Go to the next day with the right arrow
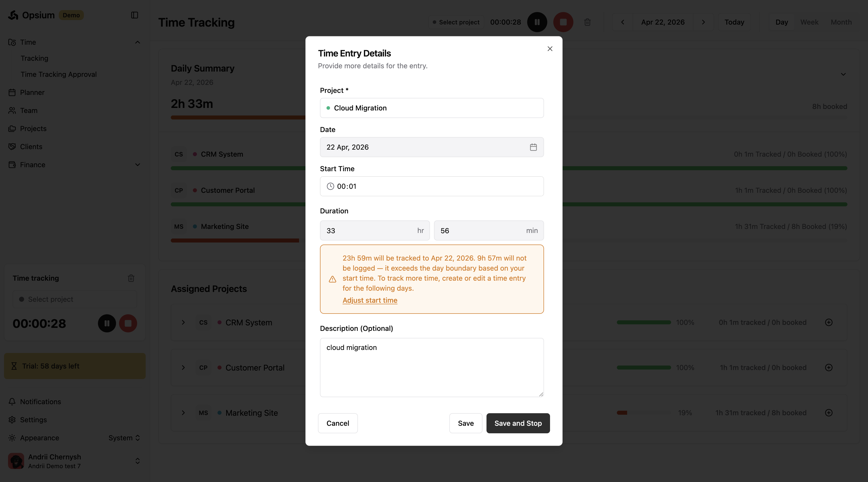This screenshot has width=868, height=482. [x=703, y=22]
